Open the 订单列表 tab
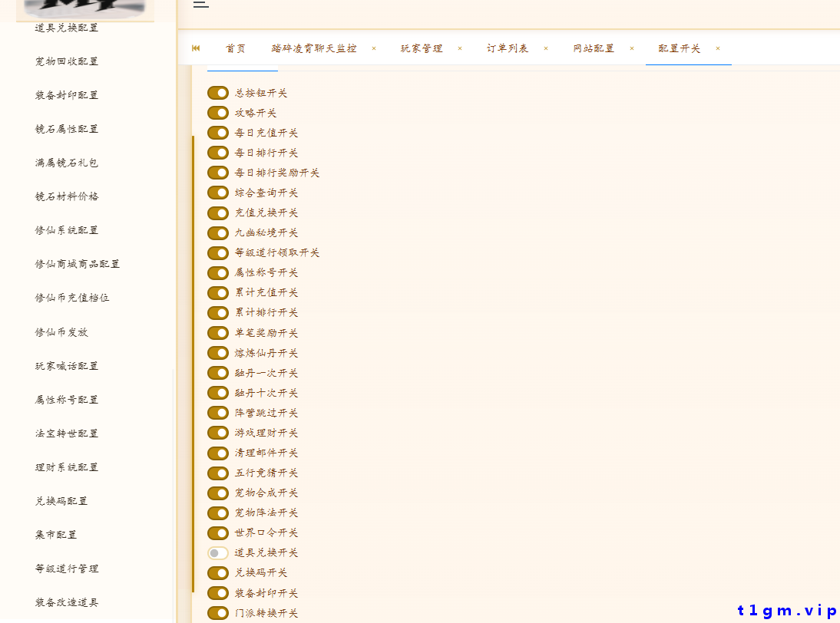The height and width of the screenshot is (623, 840). pyautogui.click(x=508, y=48)
